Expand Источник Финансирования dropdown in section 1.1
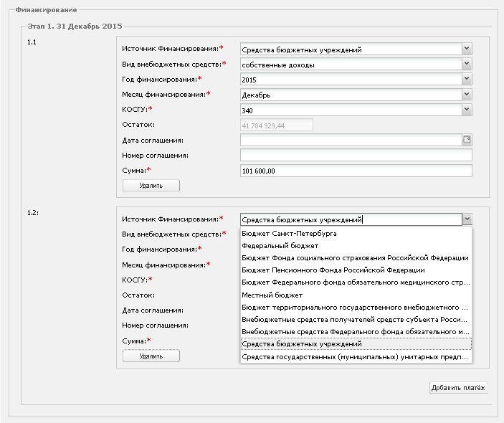The image size is (504, 423). pos(467,49)
